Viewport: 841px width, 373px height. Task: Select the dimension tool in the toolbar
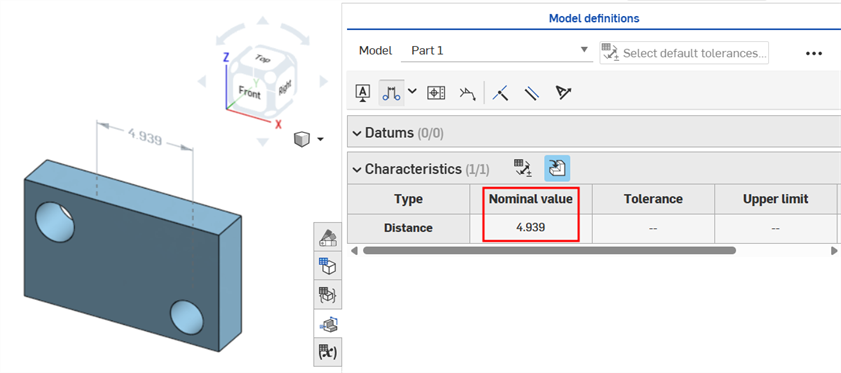pos(392,93)
